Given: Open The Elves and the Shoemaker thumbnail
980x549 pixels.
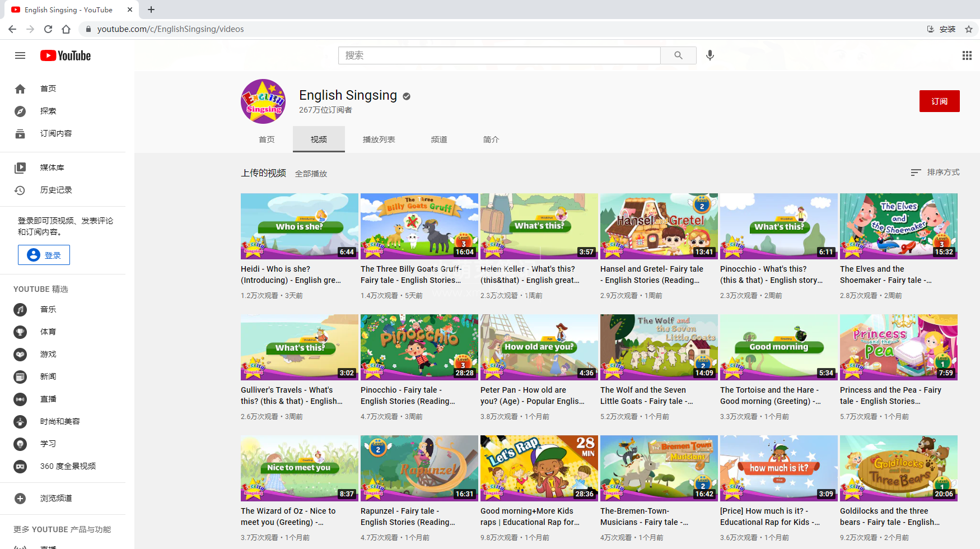Looking at the screenshot, I should [x=899, y=226].
